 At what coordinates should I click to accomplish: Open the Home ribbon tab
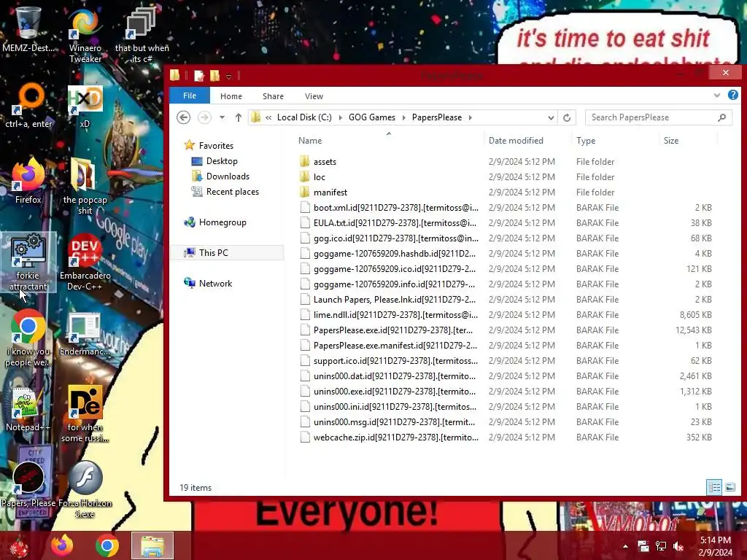coord(231,96)
